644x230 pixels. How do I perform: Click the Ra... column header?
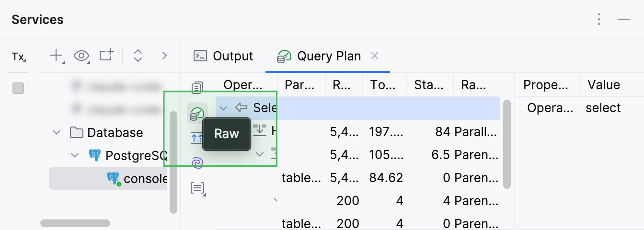click(x=474, y=85)
